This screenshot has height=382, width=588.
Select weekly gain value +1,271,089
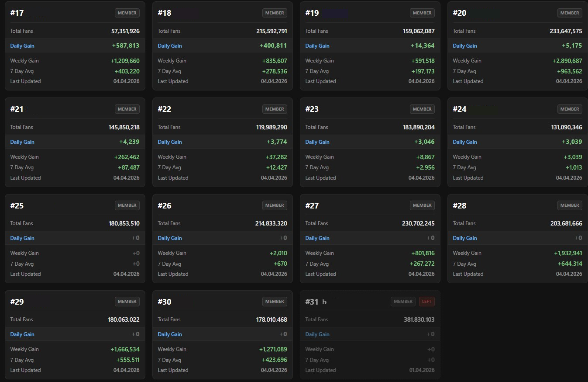273,349
